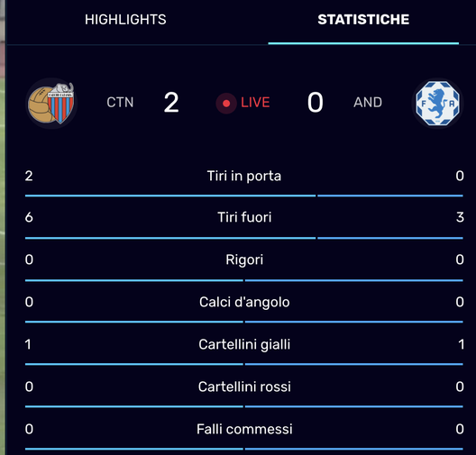Click the CTN team abbreviation

click(x=120, y=103)
